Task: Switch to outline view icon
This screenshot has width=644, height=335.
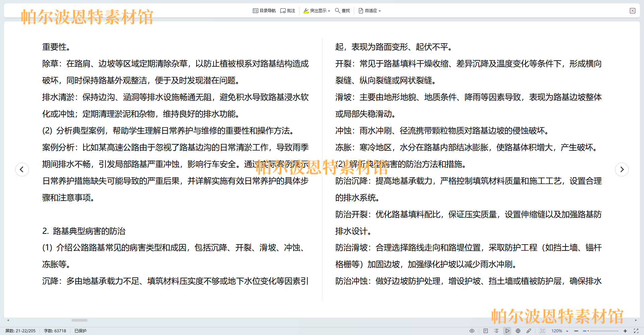Action: (x=496, y=331)
